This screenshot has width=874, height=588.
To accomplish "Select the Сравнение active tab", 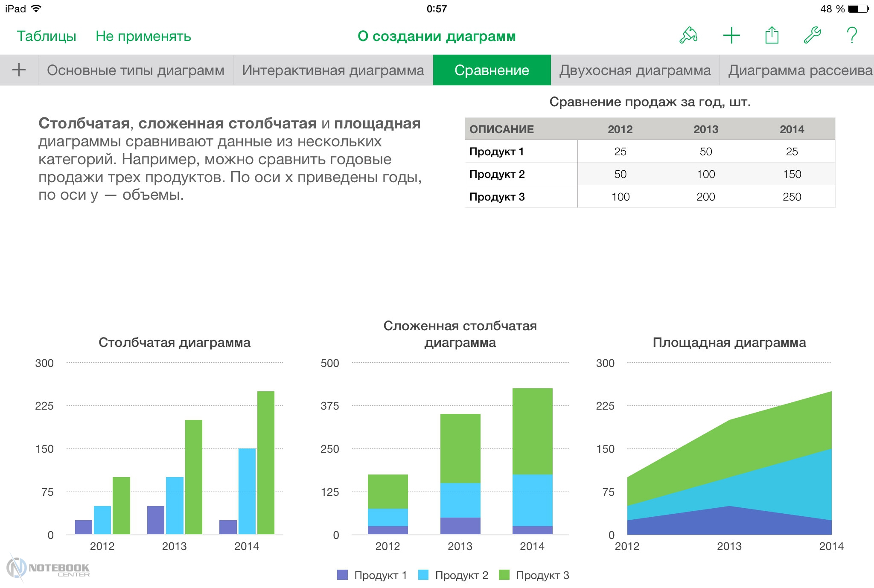I will 492,70.
